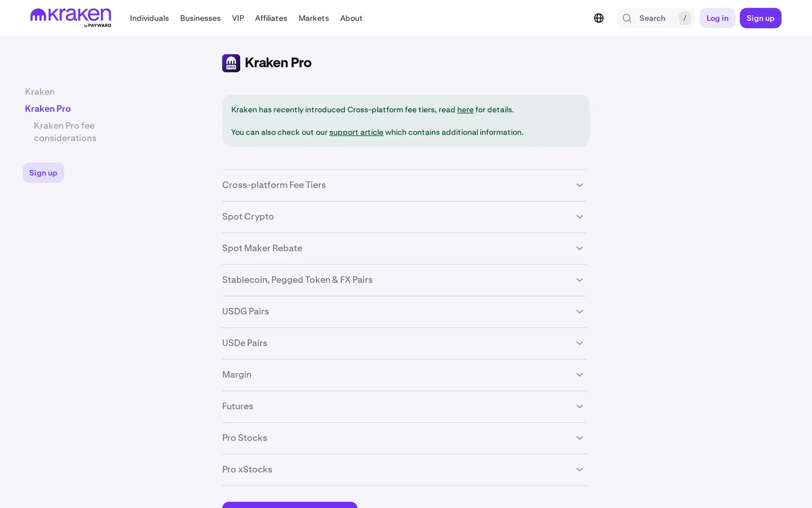812x508 pixels.
Task: Open the Markets nav item
Action: 314,18
